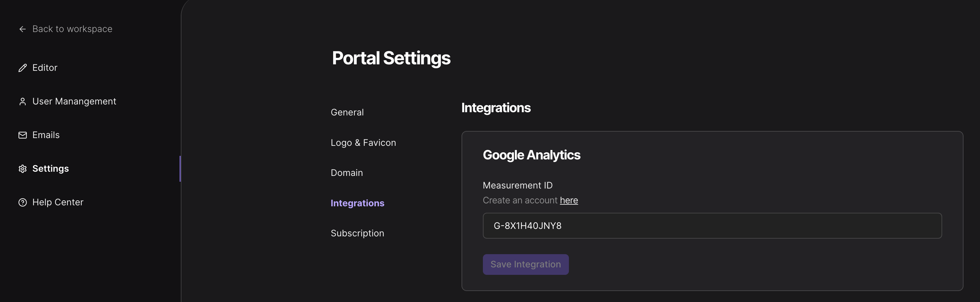
Task: Click the Emails envelope icon
Action: click(22, 135)
